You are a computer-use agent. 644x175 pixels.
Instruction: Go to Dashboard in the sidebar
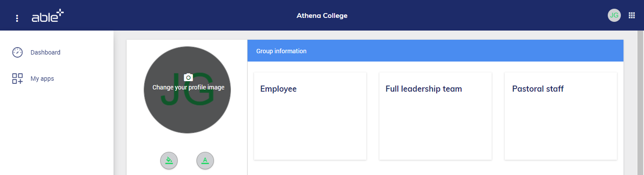coord(45,52)
